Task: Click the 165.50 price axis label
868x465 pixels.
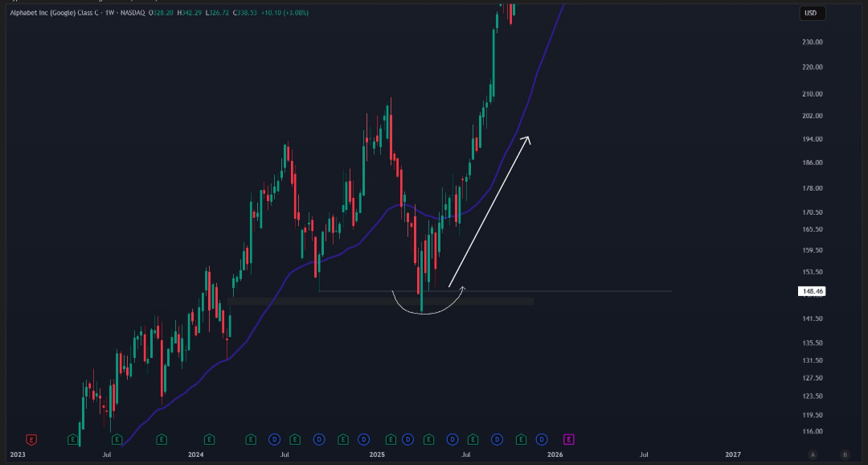Action: (812, 229)
